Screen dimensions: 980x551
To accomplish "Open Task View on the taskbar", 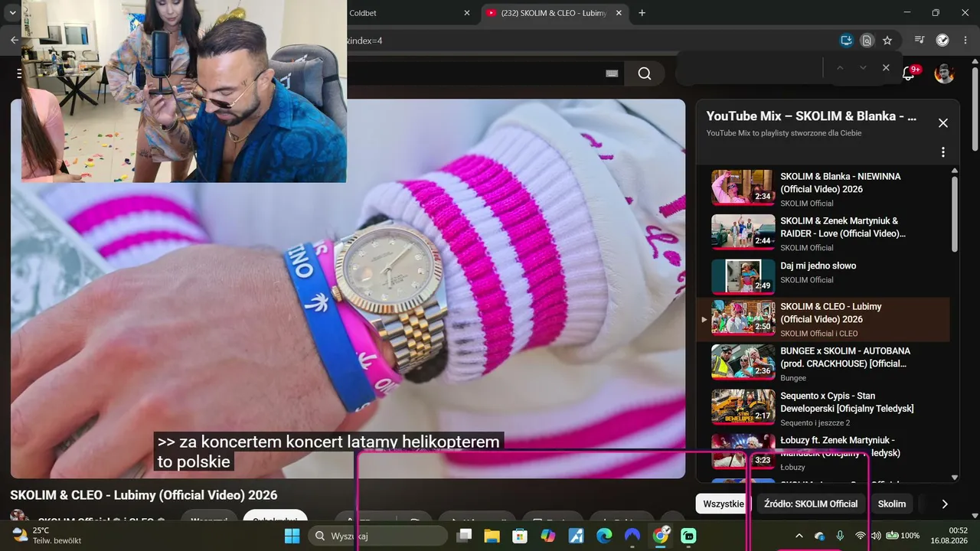I will tap(464, 536).
